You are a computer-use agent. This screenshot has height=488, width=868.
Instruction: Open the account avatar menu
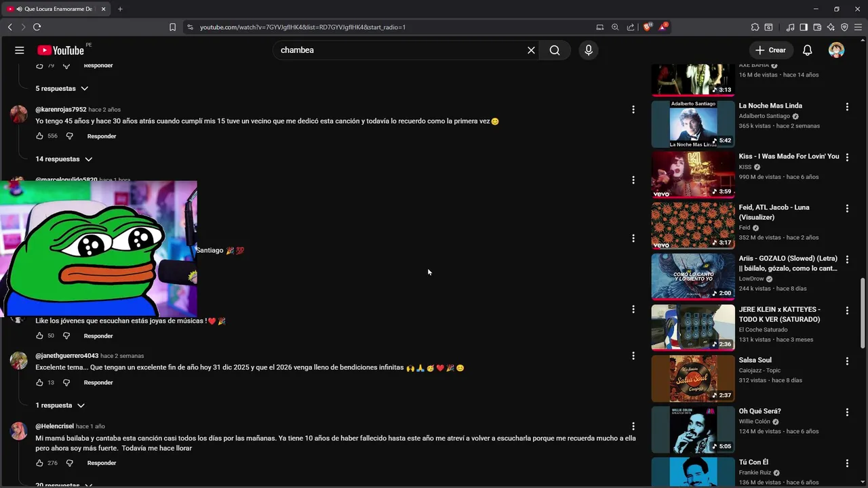[x=836, y=50]
